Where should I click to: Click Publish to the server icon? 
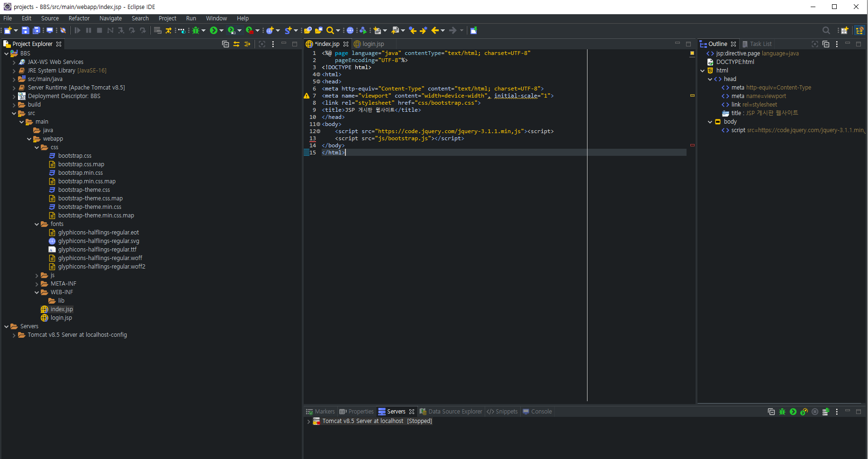click(x=826, y=412)
